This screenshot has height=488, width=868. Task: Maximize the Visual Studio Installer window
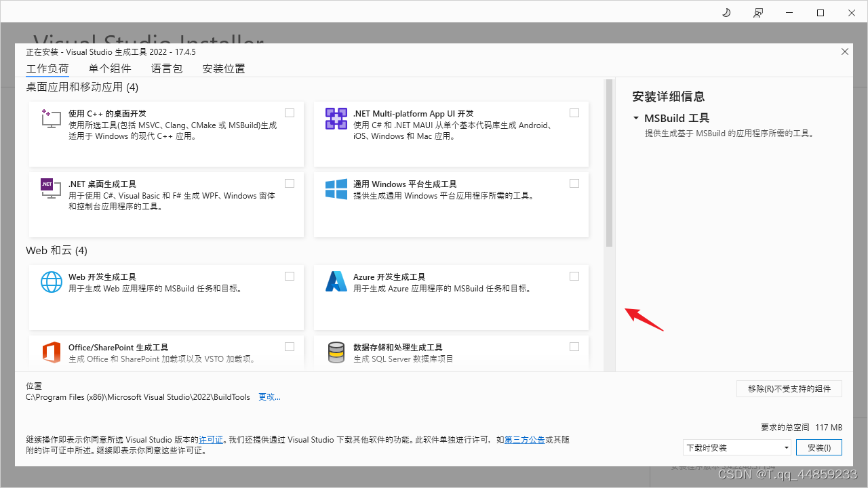pos(821,13)
